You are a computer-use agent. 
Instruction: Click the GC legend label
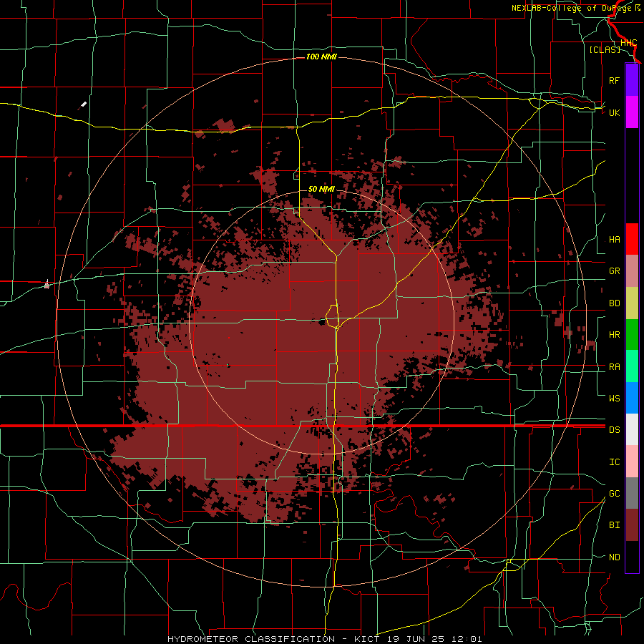[614, 494]
